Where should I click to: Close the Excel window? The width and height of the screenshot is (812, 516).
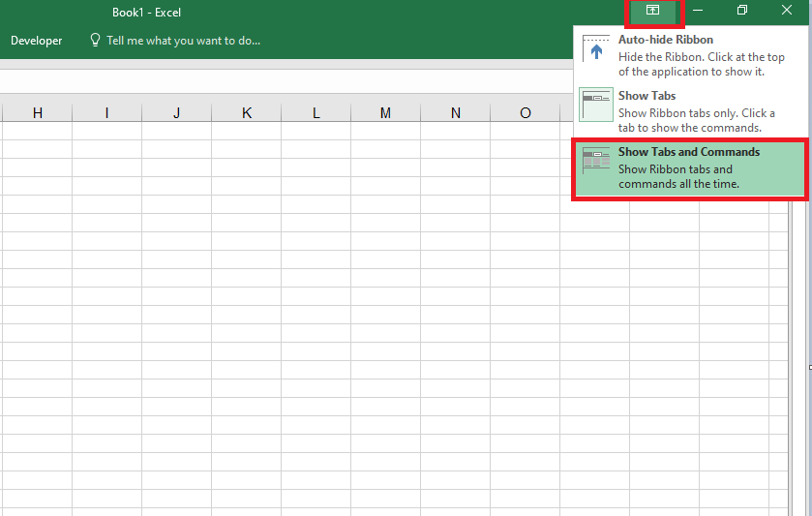coord(787,11)
